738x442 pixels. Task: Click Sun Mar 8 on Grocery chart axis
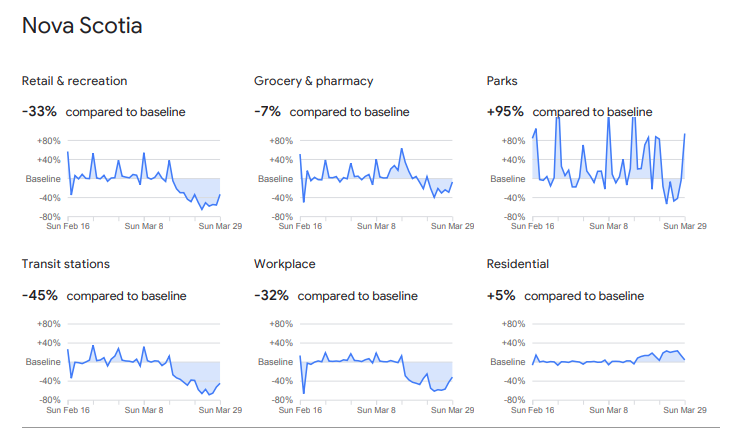click(376, 226)
